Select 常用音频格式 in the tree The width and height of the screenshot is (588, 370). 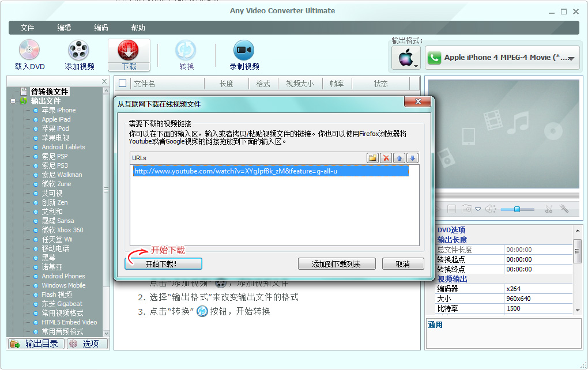(62, 331)
